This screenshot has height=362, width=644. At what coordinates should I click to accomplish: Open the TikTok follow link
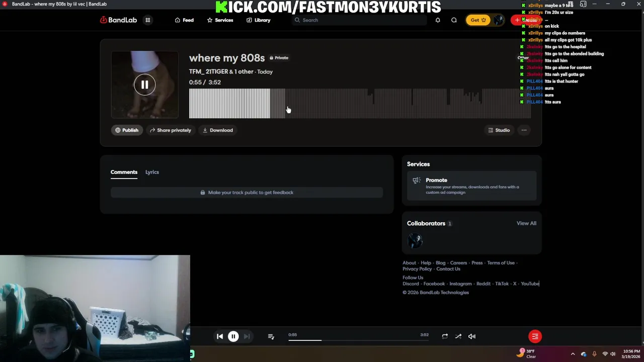[x=502, y=284]
